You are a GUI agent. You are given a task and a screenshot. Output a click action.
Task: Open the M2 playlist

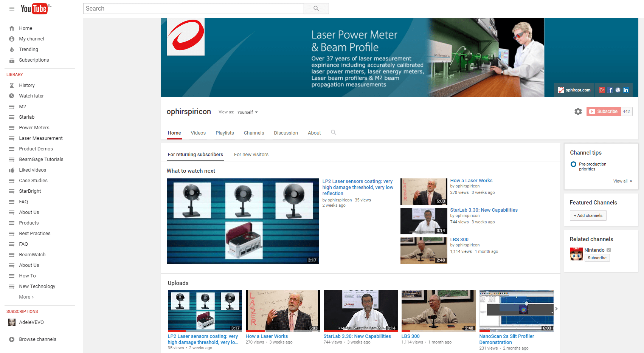(23, 107)
